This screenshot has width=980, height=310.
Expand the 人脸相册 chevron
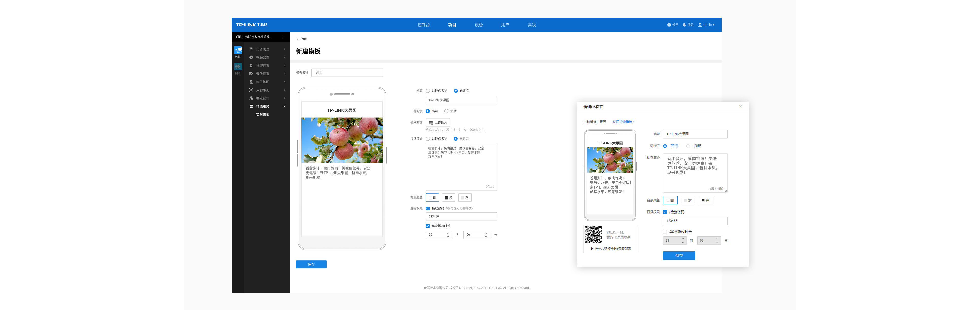284,90
